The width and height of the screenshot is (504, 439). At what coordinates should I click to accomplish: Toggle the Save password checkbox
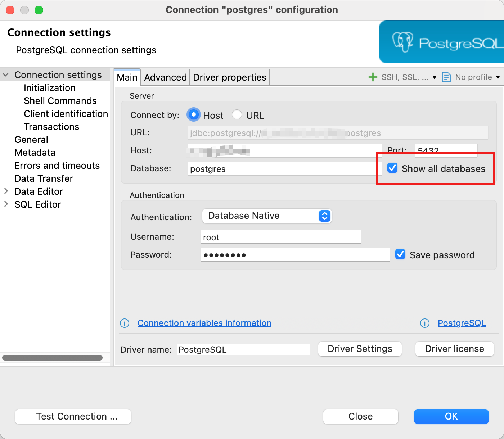click(400, 254)
